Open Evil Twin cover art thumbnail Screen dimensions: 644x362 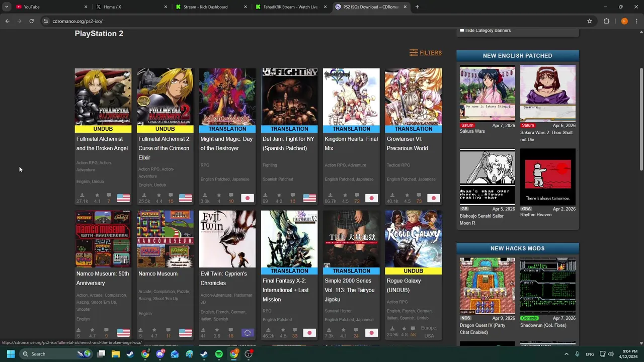pos(227,239)
